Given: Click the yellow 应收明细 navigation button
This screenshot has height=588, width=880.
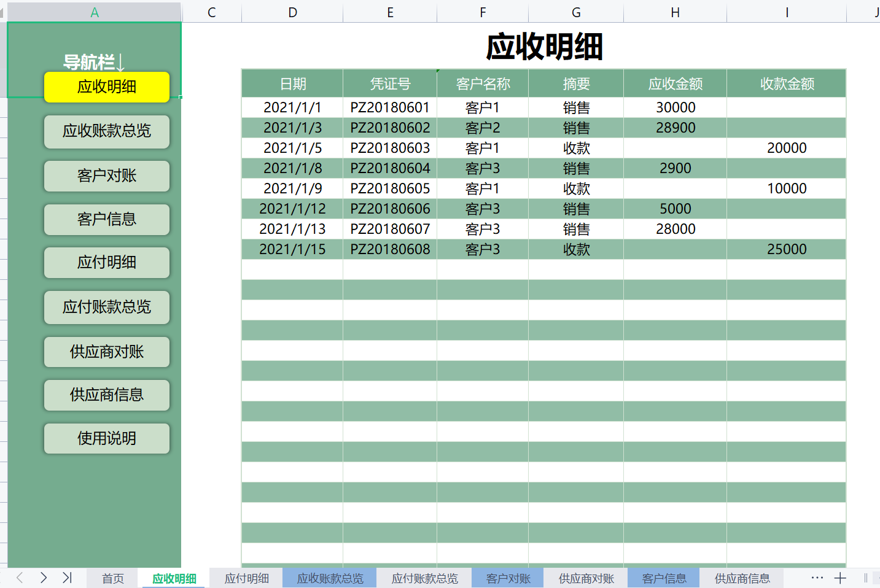Looking at the screenshot, I should click(106, 87).
